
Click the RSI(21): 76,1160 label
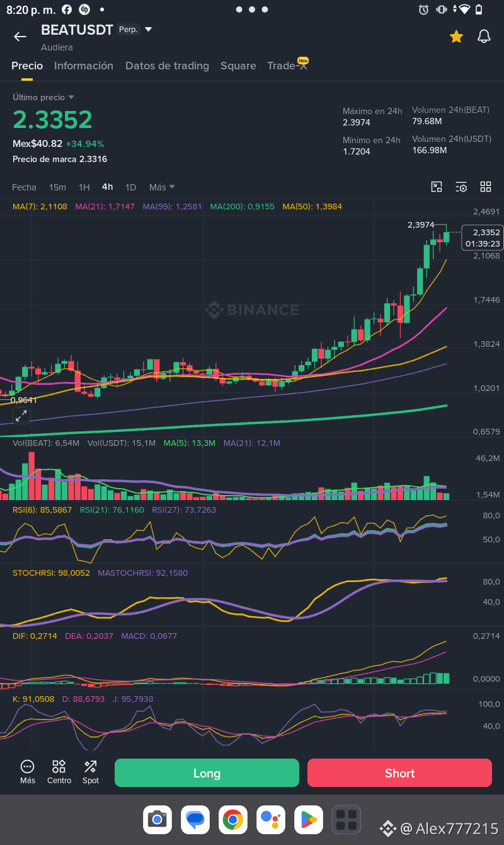point(112,510)
